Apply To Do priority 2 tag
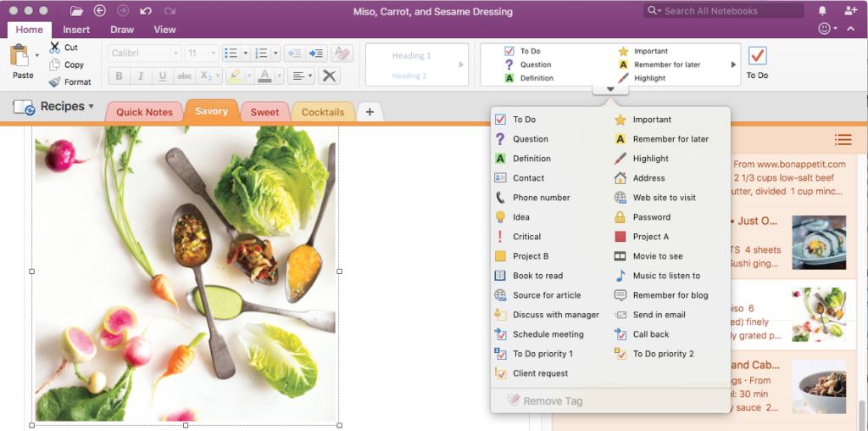The width and height of the screenshot is (868, 431). click(x=655, y=354)
